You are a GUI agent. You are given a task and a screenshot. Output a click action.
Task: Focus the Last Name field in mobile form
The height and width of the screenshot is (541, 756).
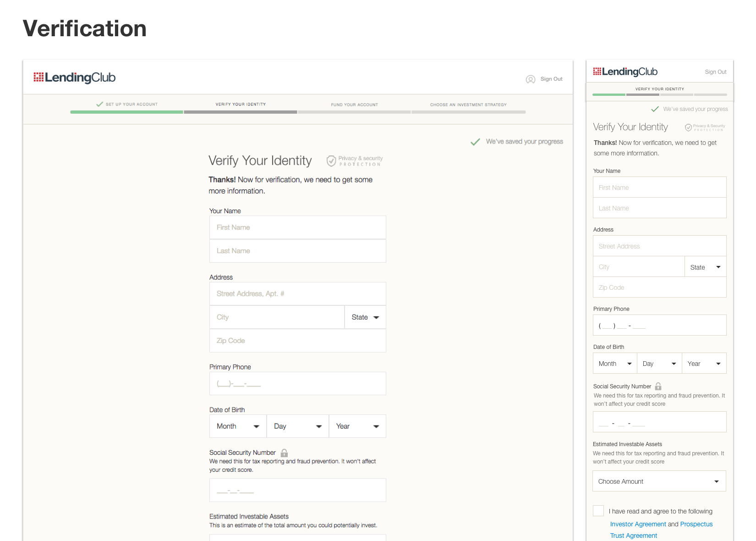(x=660, y=208)
